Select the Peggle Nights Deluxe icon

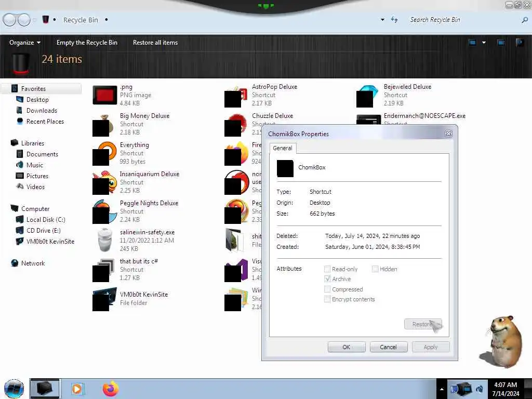coord(104,212)
